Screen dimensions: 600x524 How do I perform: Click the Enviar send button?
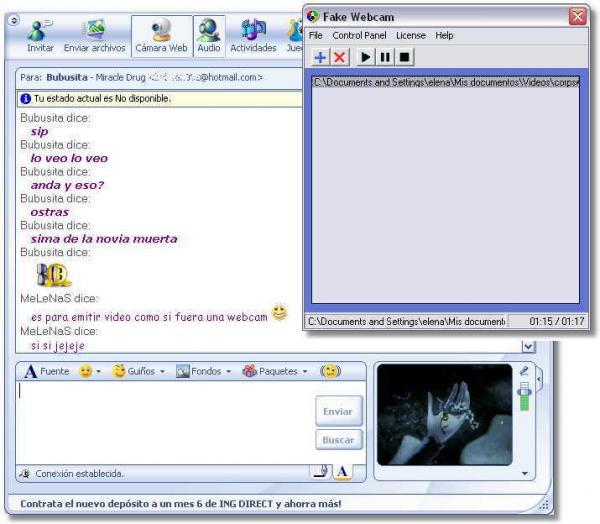tap(339, 411)
